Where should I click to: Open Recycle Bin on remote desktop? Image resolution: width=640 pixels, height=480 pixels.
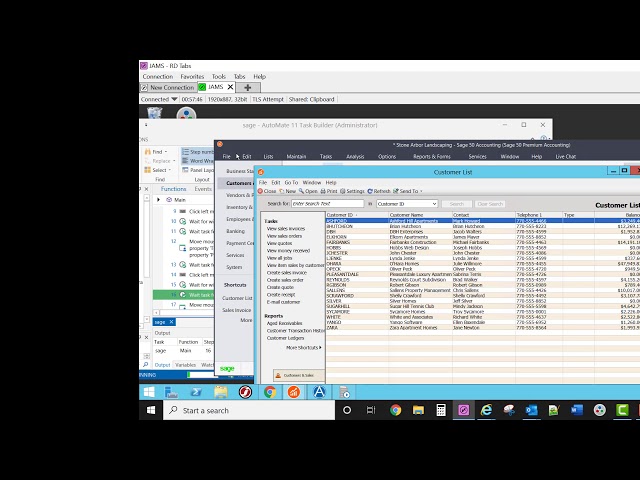pos(154,113)
